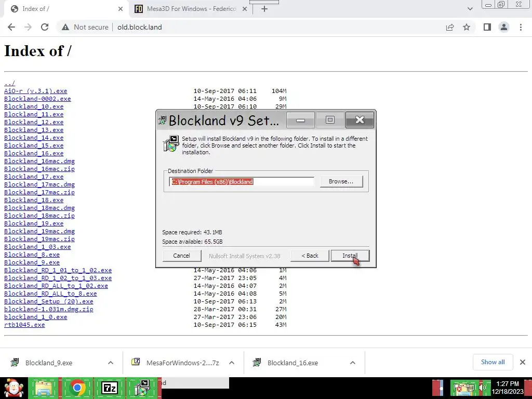The width and height of the screenshot is (532, 399).
Task: Share this page via the share icon
Action: pyautogui.click(x=450, y=27)
